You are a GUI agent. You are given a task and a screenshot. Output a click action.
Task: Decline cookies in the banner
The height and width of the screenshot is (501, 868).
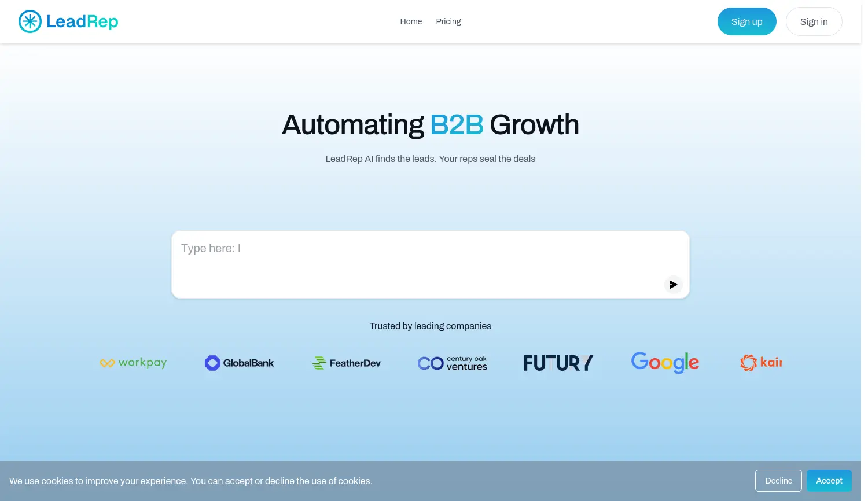tap(778, 481)
